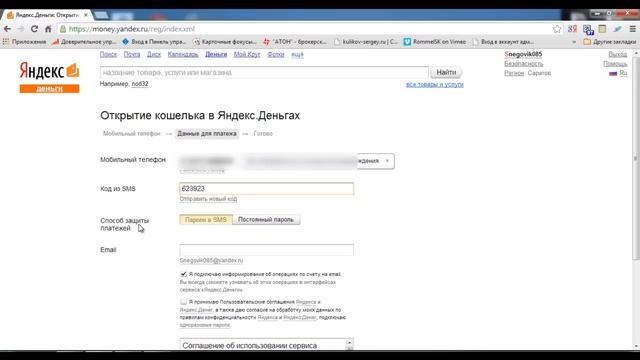Image resolution: width=640 pixels, height=360 pixels.
Task: Open the translate extension icon in toolbar
Action: 588,29
